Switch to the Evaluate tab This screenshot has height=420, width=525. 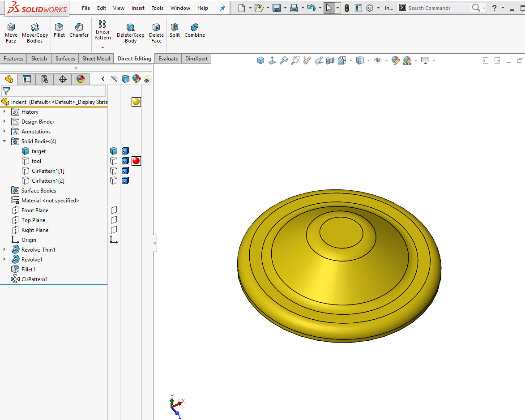coord(168,59)
